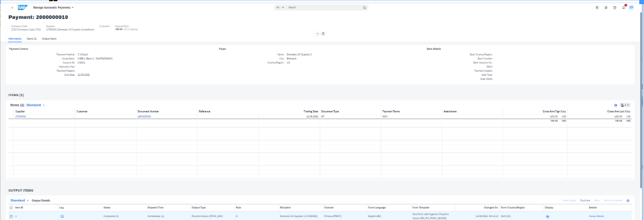Open the Display document icon for item 1
This screenshot has height=220, width=644.
(548, 216)
